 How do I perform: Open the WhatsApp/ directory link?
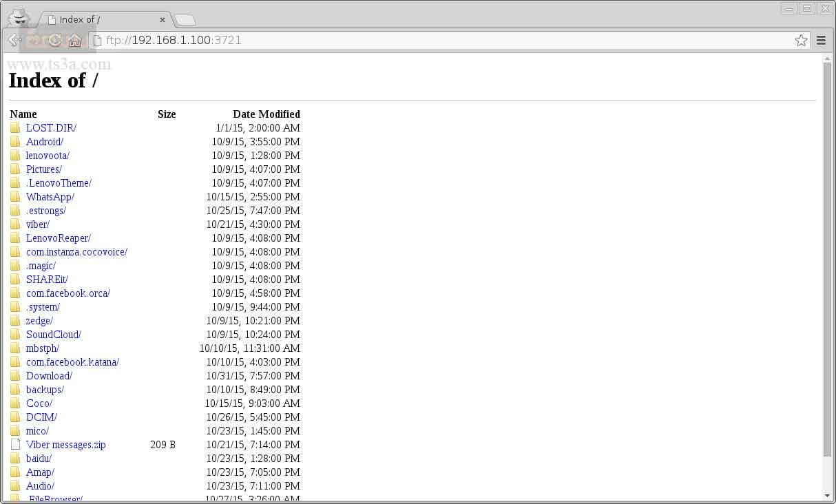(x=50, y=197)
